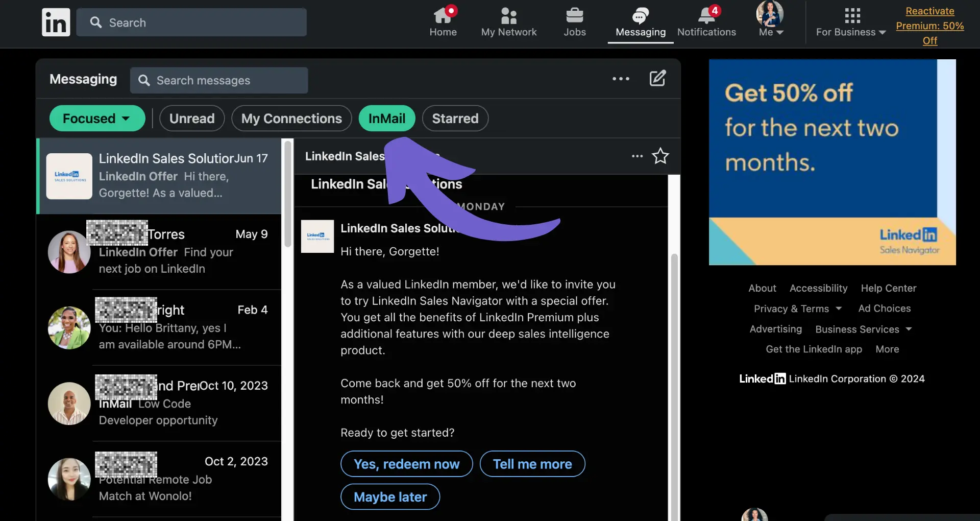Viewport: 980px width, 521px height.
Task: Open the Messaging panel options ellipsis
Action: click(621, 79)
